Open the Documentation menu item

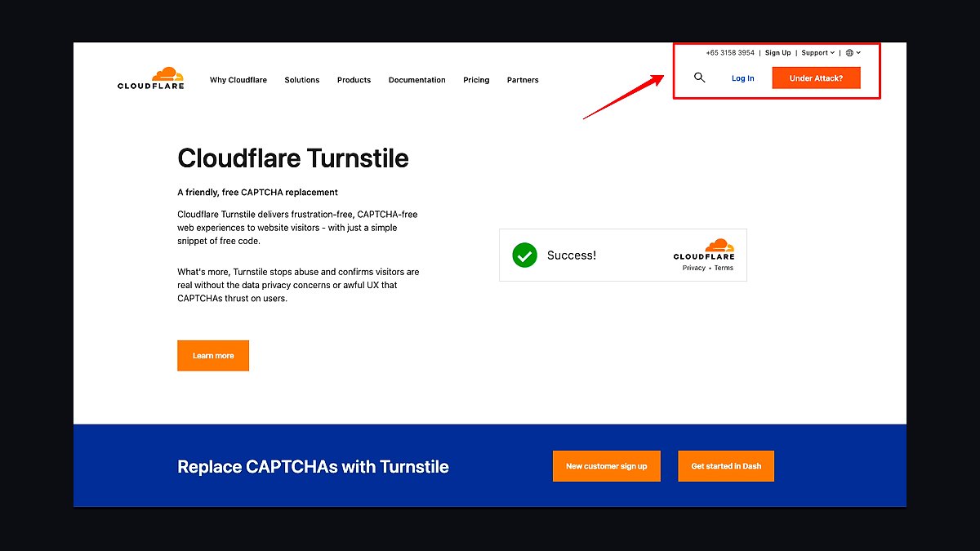[x=417, y=80]
